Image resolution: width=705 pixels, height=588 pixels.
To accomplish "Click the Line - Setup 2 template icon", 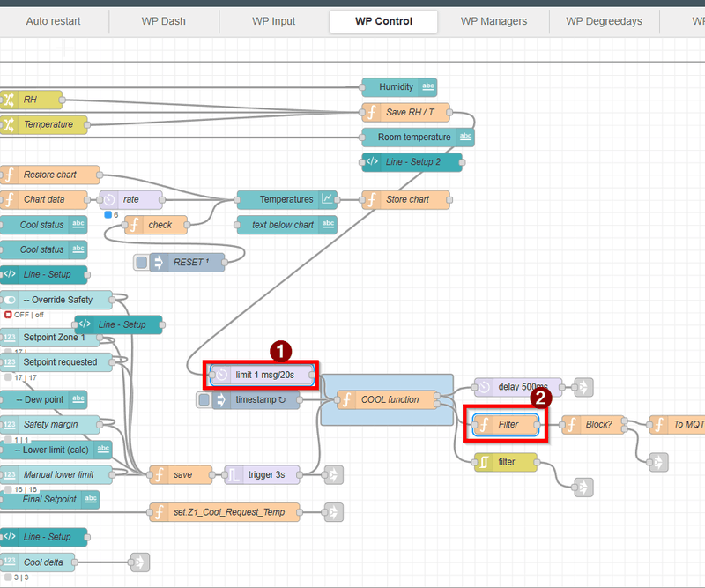I will (x=372, y=162).
